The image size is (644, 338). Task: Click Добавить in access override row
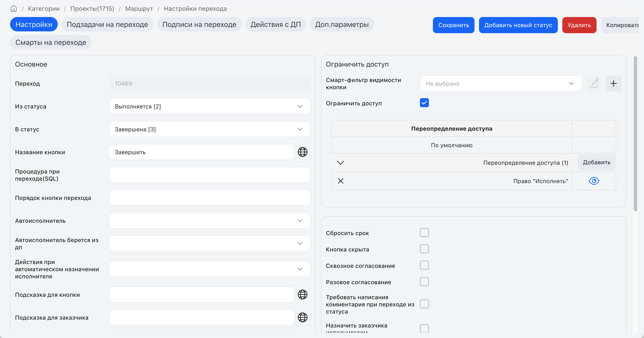(x=597, y=162)
